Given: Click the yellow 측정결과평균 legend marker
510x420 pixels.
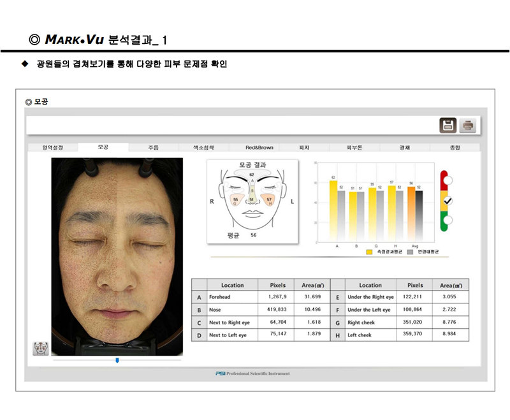Looking at the screenshot, I should click(369, 251).
